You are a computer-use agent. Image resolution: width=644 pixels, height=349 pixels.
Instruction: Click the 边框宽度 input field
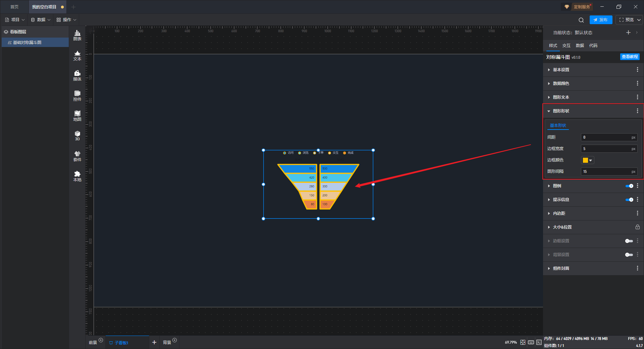[609, 149]
